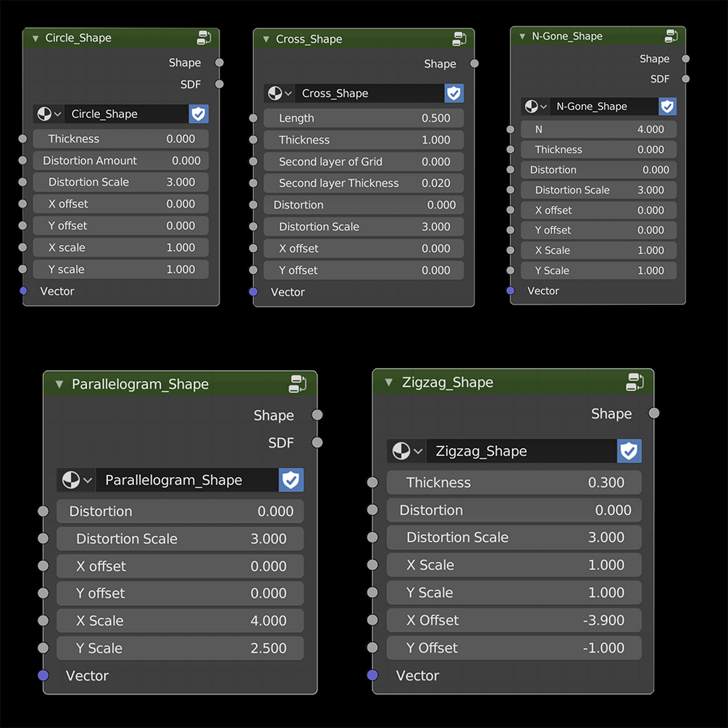Click the Parallelogram_Shape node group edit icon
728x728 pixels.
click(x=298, y=384)
